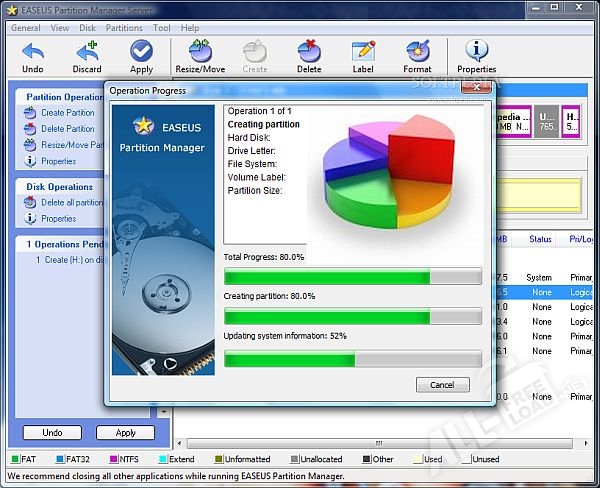
Task: Click Delete Partition in the left sidebar
Action: click(67, 129)
